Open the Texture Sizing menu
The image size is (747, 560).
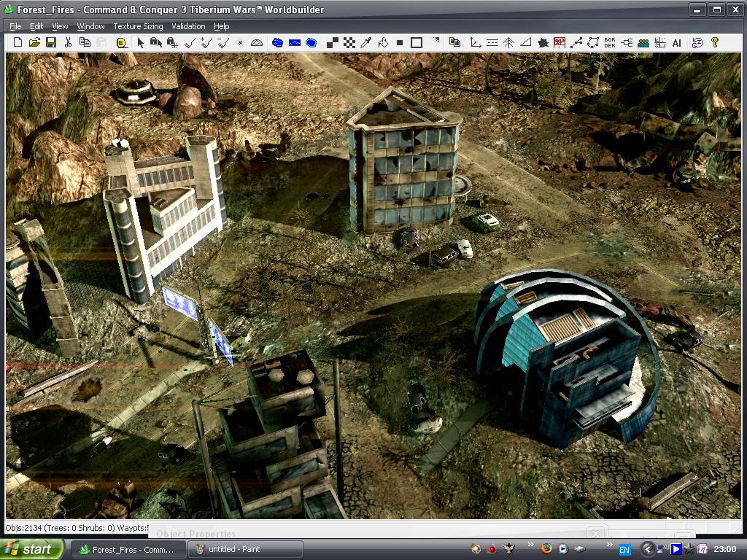pos(138,26)
